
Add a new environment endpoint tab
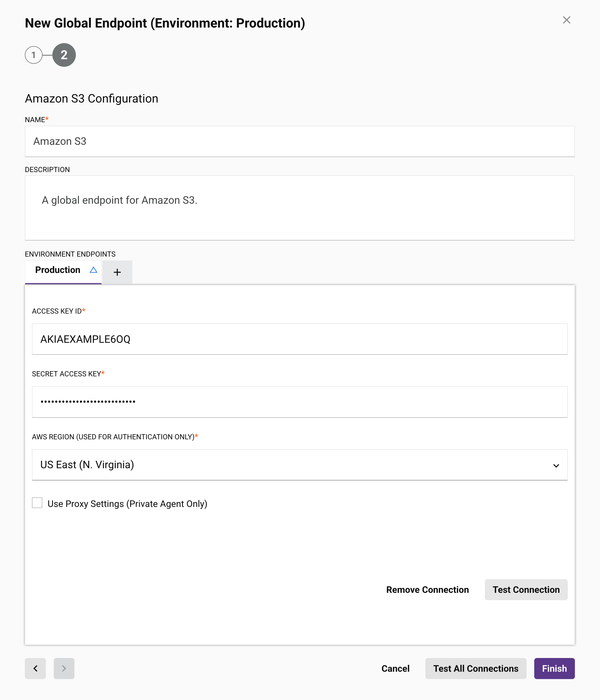click(x=117, y=272)
